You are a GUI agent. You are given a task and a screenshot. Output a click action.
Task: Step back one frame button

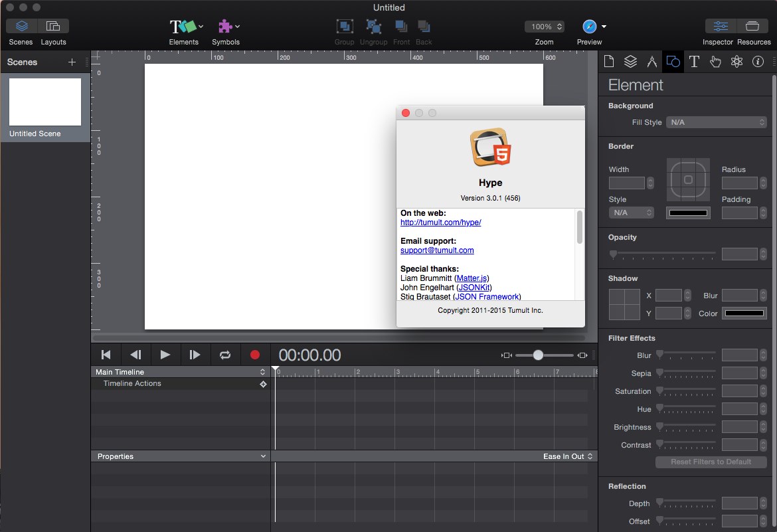[135, 355]
